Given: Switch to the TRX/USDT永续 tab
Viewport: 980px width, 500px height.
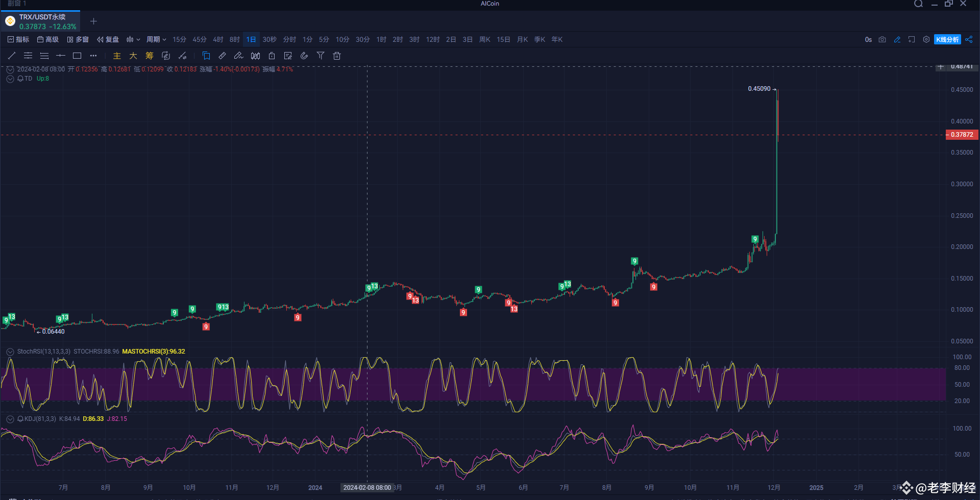Looking at the screenshot, I should pyautogui.click(x=41, y=21).
